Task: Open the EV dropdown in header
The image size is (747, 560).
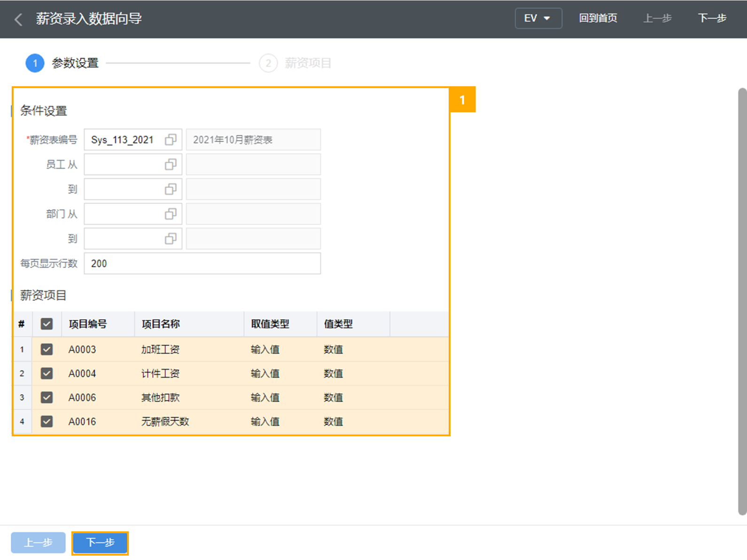Action: (538, 18)
